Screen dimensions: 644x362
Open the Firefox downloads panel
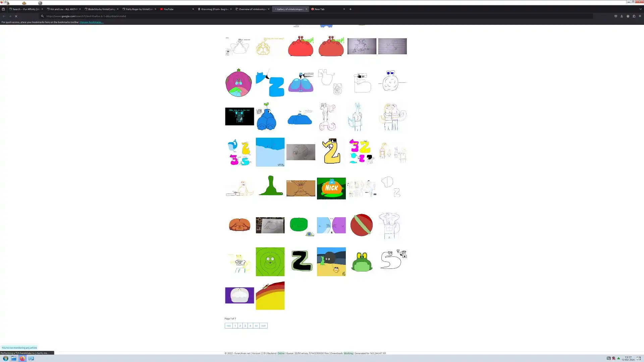point(622,16)
